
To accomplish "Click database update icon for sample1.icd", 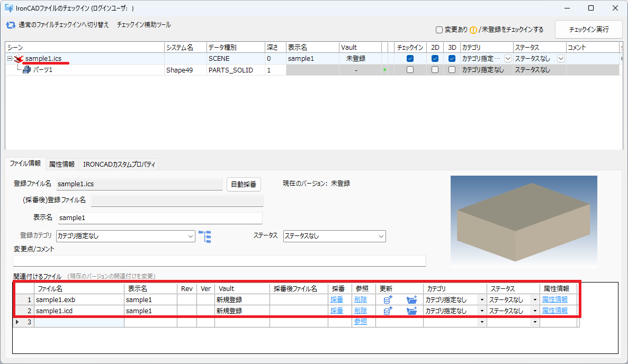I will click(388, 311).
